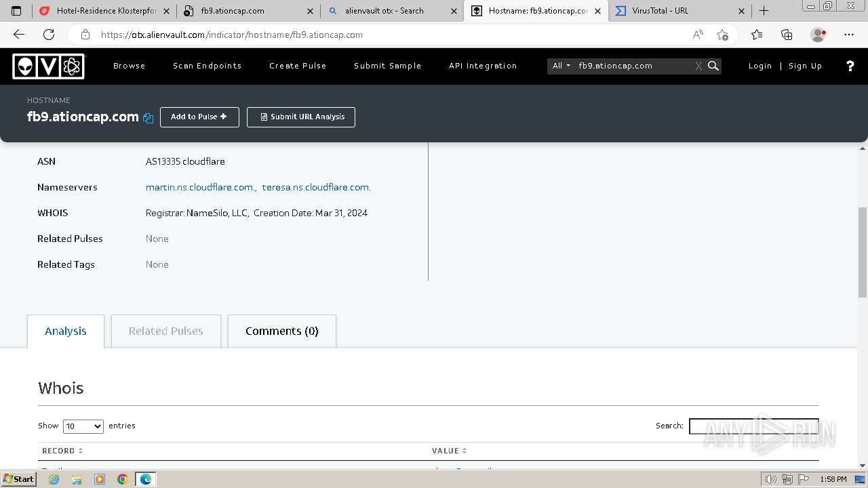Open media player taskbar icon
868x488 pixels.
tap(100, 479)
